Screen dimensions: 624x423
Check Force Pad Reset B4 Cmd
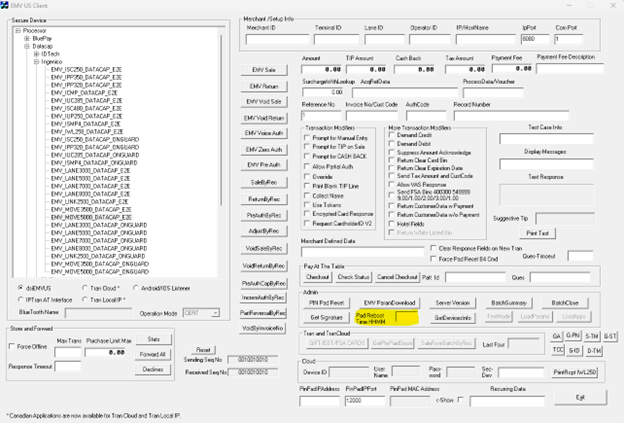tap(433, 259)
